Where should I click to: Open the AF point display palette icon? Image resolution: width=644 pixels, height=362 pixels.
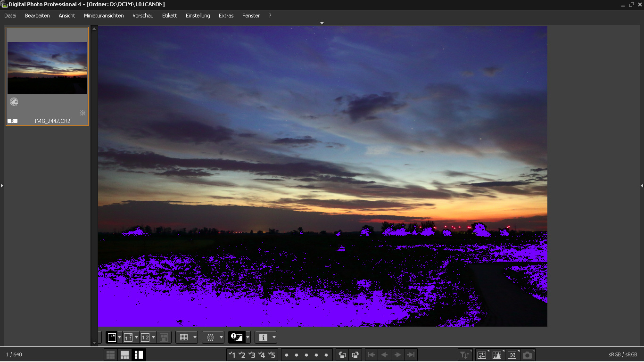coord(512,355)
